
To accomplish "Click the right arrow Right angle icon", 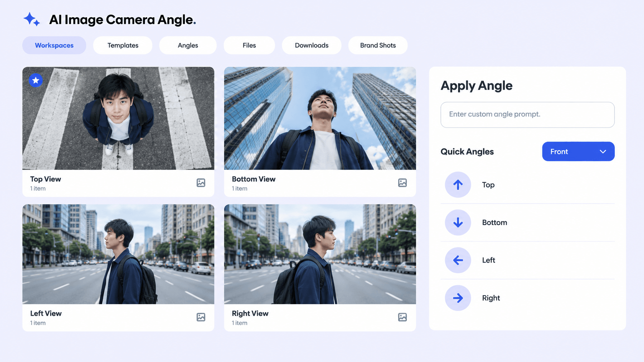I will 458,298.
